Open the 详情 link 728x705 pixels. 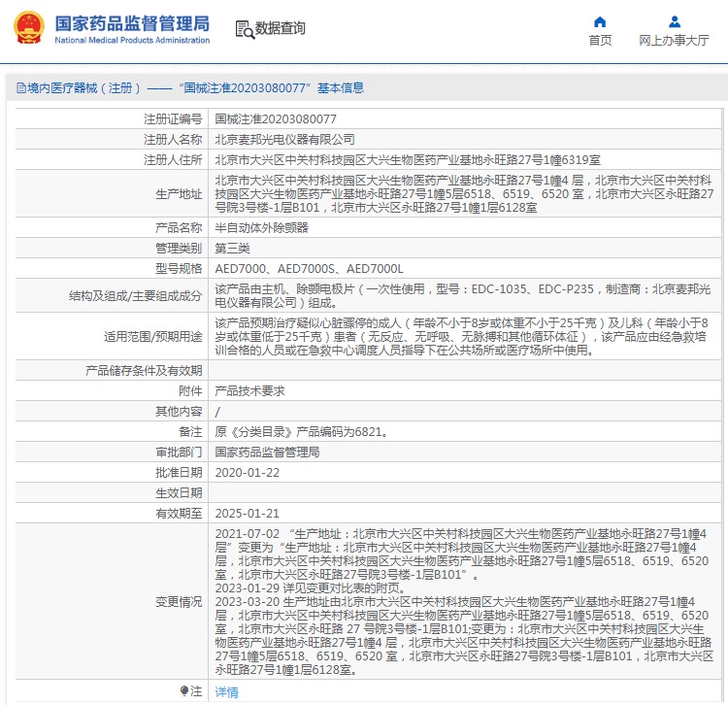click(226, 692)
